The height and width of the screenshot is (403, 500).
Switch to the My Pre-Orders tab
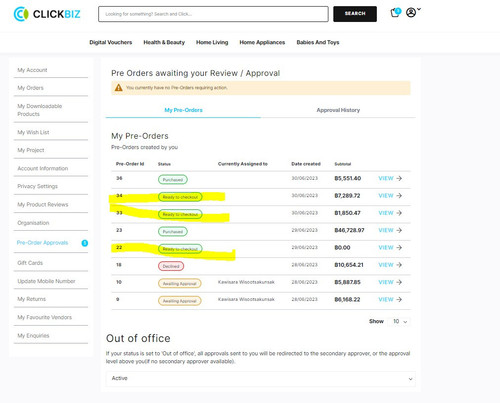[x=183, y=110]
